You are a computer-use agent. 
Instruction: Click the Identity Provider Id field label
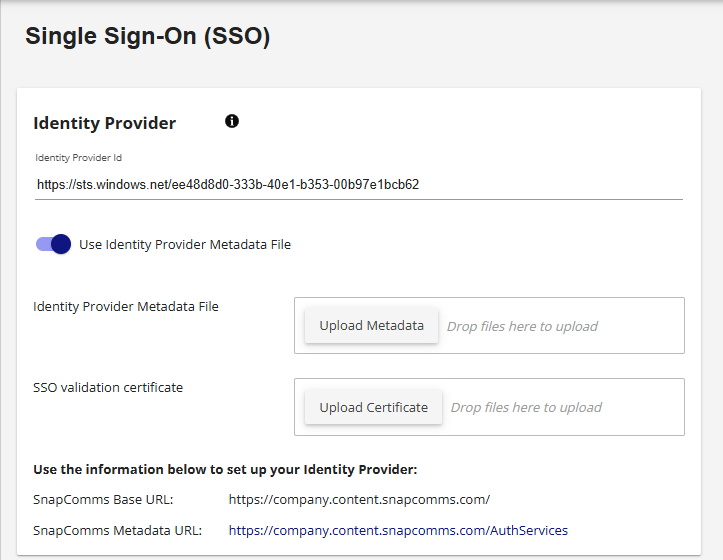[78, 158]
